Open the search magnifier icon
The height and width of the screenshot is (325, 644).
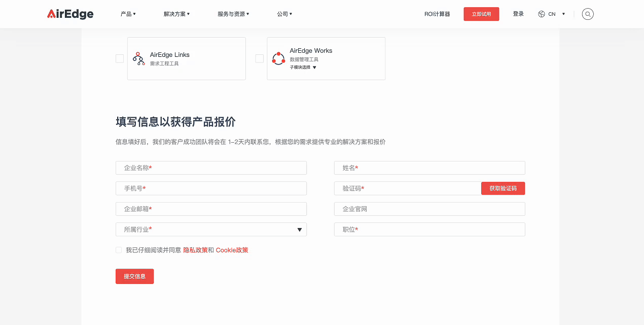click(x=588, y=14)
